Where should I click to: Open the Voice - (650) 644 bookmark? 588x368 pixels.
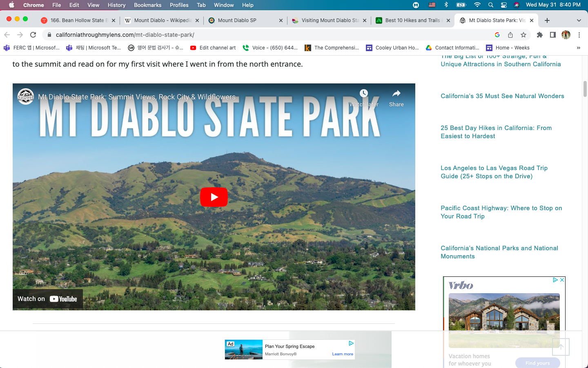click(270, 48)
